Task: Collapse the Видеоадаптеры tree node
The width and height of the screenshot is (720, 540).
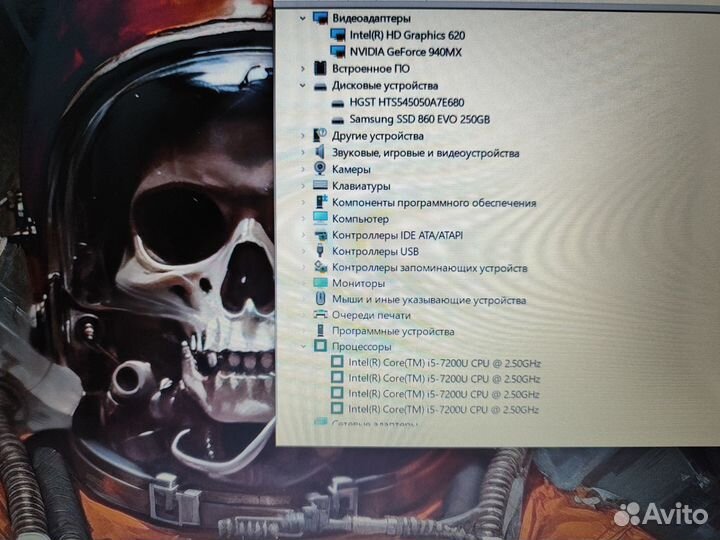Action: pos(303,18)
